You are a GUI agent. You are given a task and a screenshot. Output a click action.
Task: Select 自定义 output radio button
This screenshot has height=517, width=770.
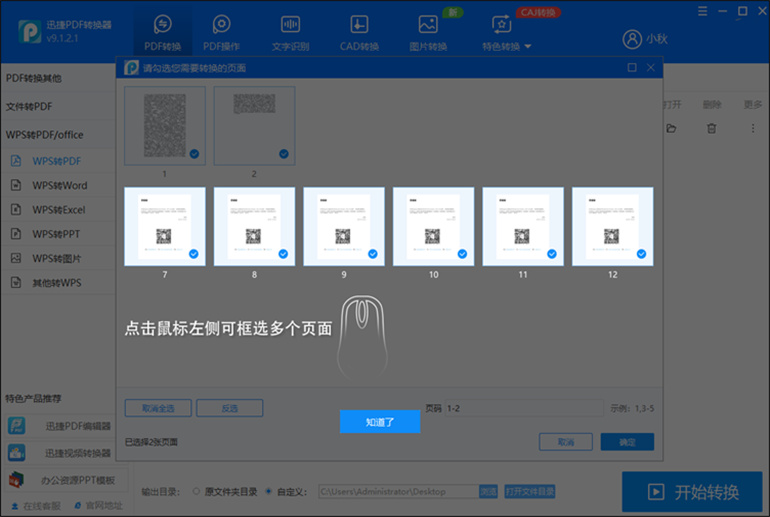coord(269,491)
